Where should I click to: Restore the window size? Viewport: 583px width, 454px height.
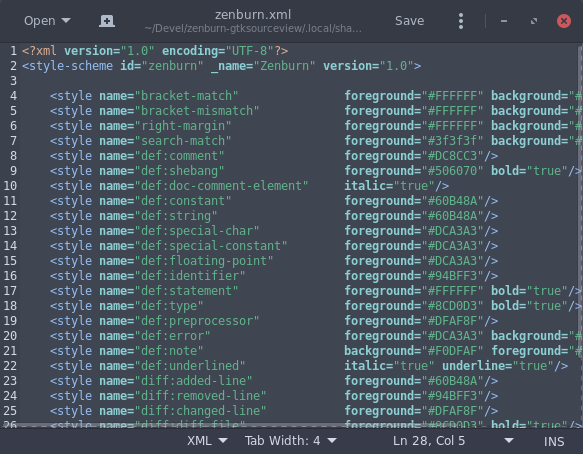[534, 21]
